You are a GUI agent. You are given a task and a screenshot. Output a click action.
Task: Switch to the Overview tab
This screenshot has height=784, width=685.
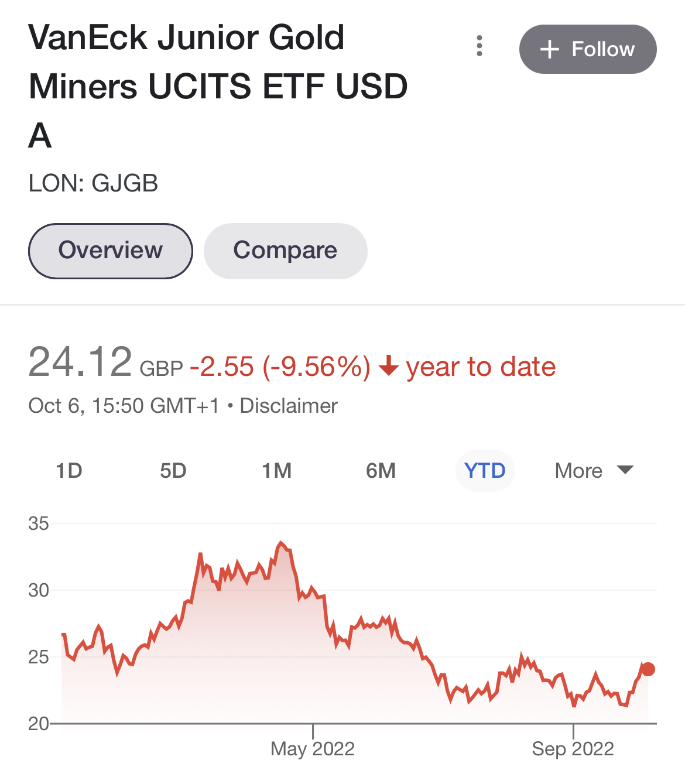pos(111,251)
